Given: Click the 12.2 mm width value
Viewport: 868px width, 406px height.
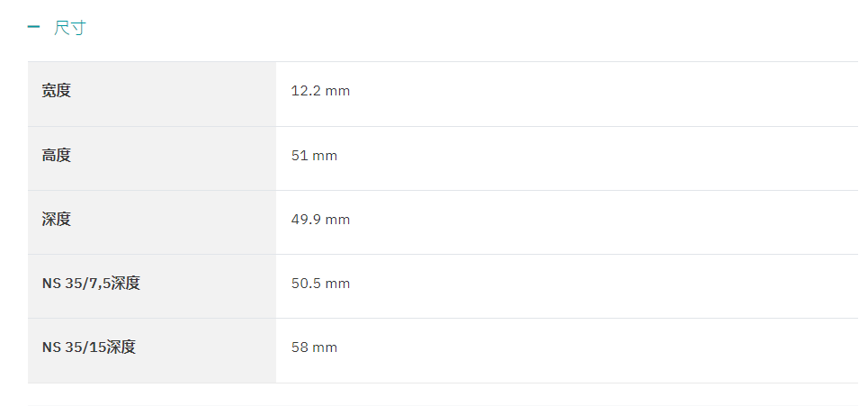Looking at the screenshot, I should coord(320,91).
